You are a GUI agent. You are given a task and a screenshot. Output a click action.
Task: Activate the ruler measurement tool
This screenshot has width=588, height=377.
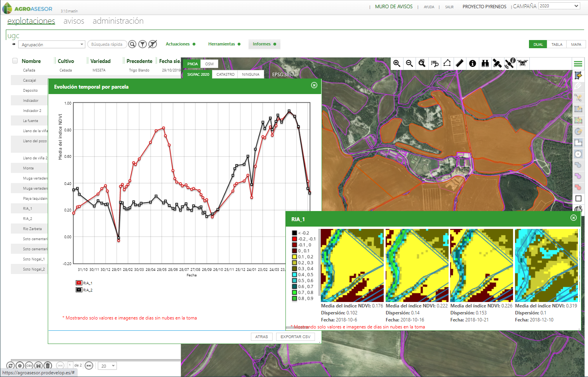pos(459,63)
